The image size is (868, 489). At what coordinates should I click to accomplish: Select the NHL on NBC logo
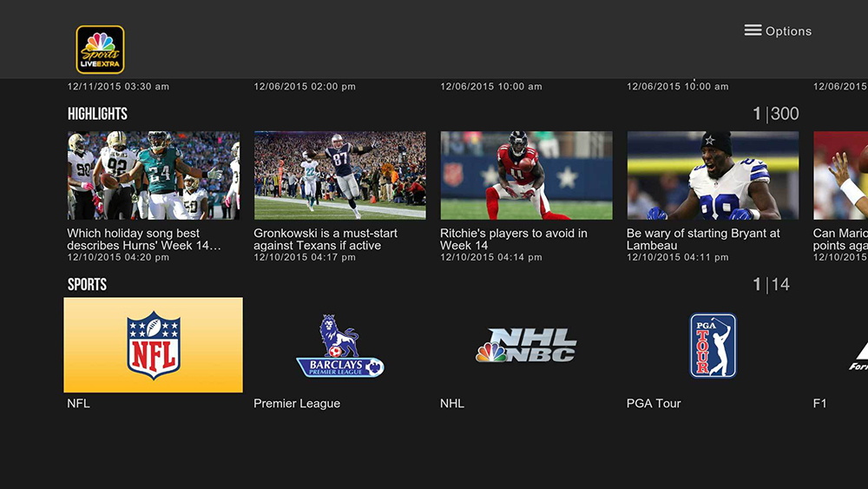(527, 345)
